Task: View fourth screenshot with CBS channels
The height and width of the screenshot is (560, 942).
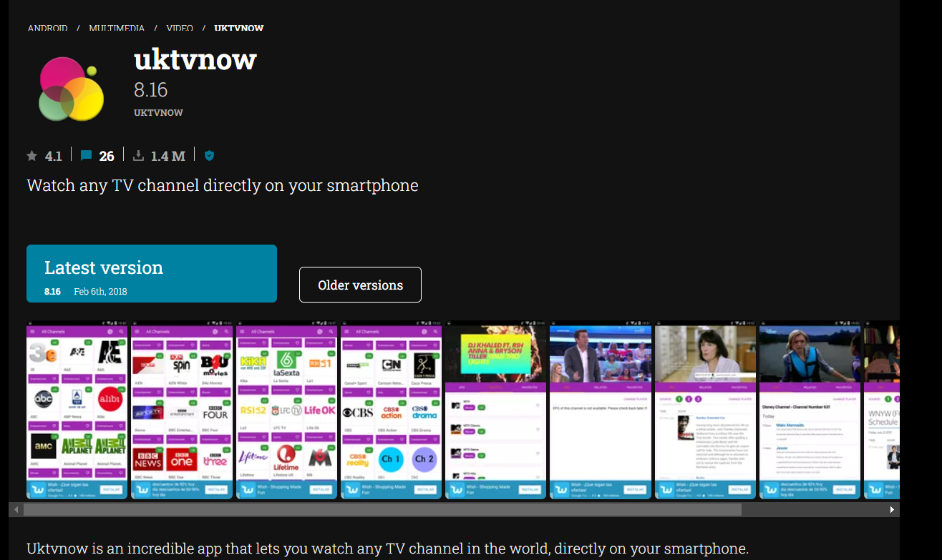Action: pos(391,410)
